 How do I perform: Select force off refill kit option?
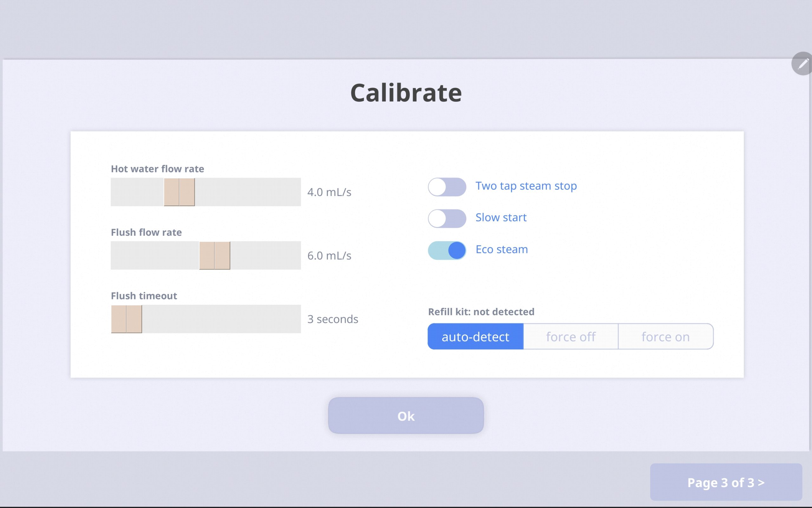(x=571, y=337)
